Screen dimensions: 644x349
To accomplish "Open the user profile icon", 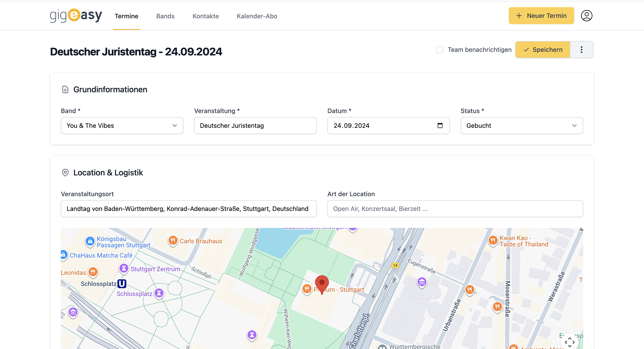I will [x=587, y=16].
